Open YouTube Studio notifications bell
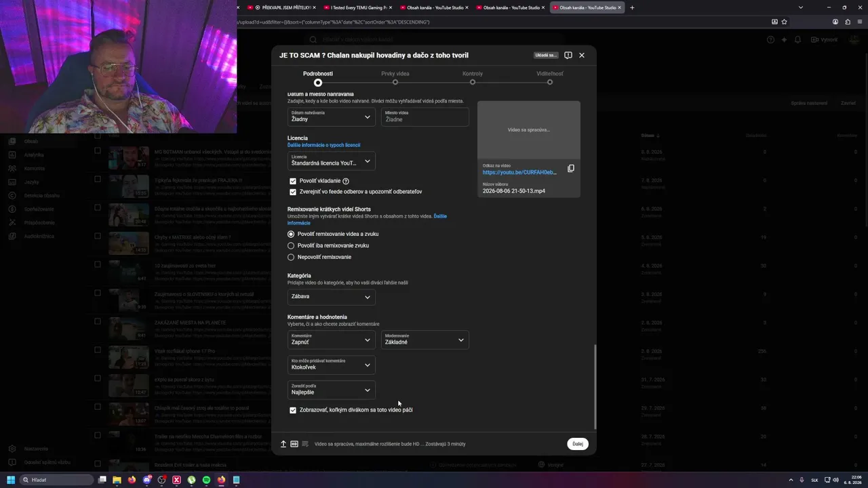The image size is (868, 488). [798, 39]
